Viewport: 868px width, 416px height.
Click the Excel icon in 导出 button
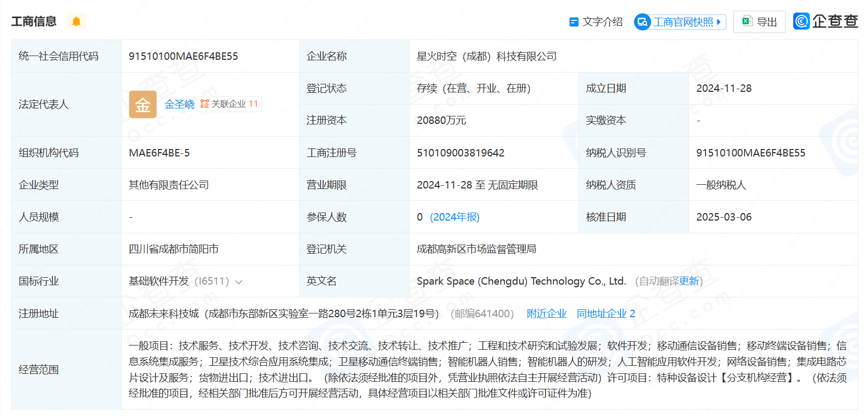click(x=747, y=21)
